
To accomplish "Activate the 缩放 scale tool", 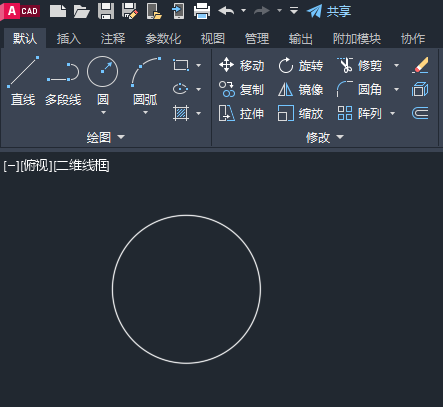I will [301, 113].
